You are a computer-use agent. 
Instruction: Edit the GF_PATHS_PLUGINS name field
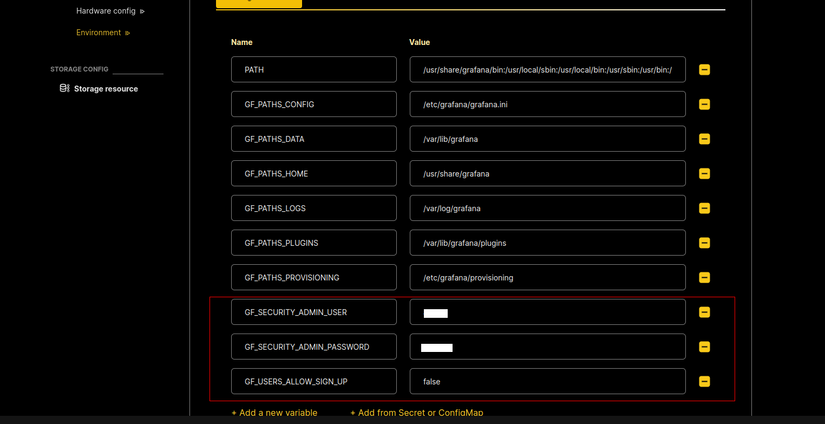tap(314, 243)
